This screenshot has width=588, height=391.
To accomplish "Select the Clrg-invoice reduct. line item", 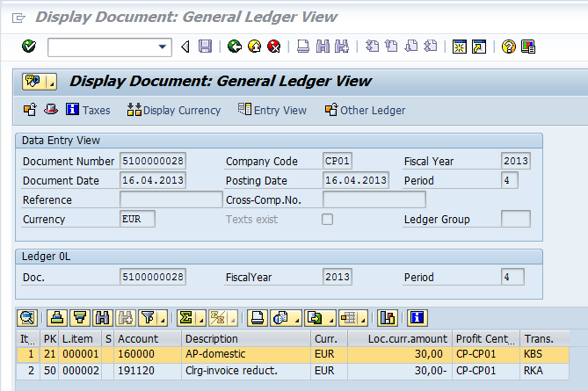I will click(x=293, y=371).
